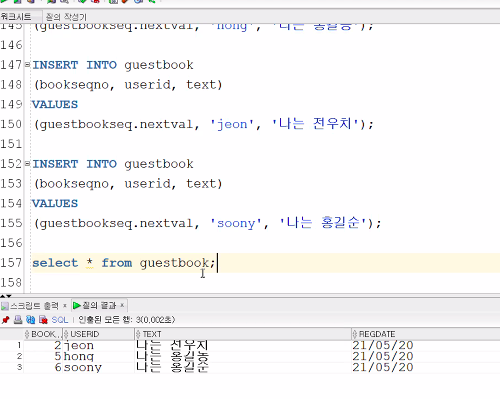The image size is (500, 399).
Task: Switch to the 워크시트 tab
Action: (x=16, y=16)
